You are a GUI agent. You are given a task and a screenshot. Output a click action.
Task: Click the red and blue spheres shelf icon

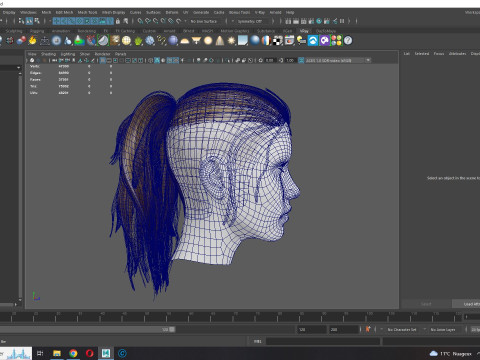pos(21,41)
